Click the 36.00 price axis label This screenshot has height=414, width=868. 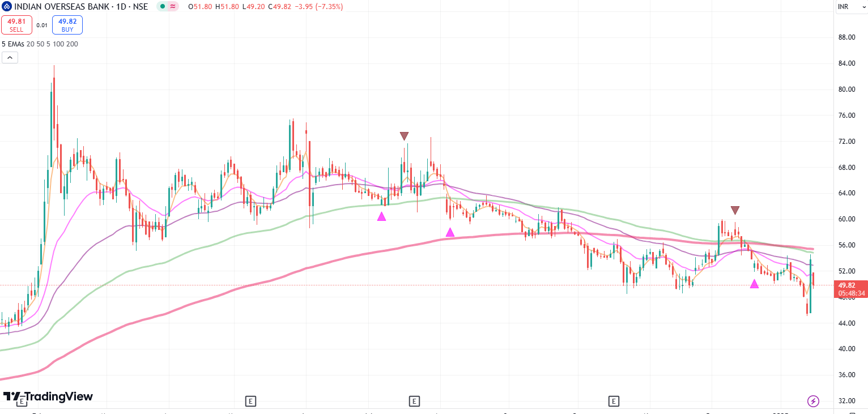(x=846, y=375)
